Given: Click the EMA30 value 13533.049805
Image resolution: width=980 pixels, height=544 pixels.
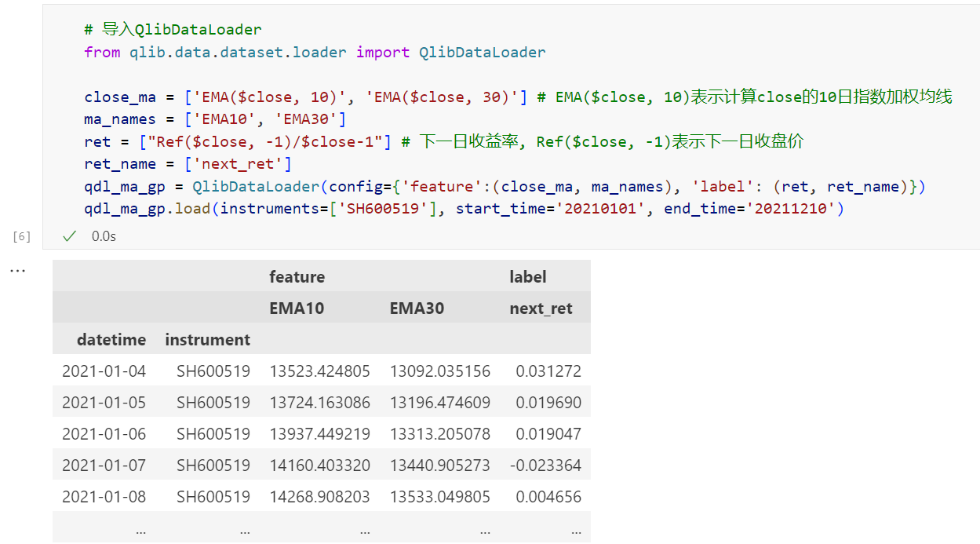Looking at the screenshot, I should [x=439, y=497].
